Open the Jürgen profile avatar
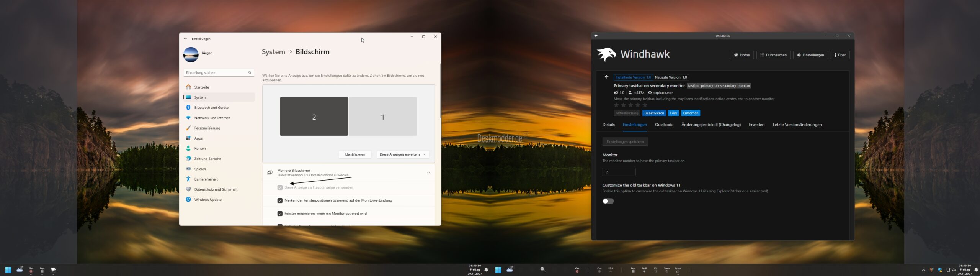The image size is (980, 276). [191, 54]
